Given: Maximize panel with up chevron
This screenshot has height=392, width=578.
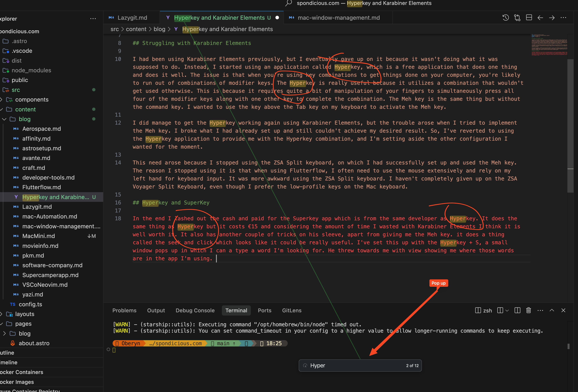Looking at the screenshot, I should point(552,310).
